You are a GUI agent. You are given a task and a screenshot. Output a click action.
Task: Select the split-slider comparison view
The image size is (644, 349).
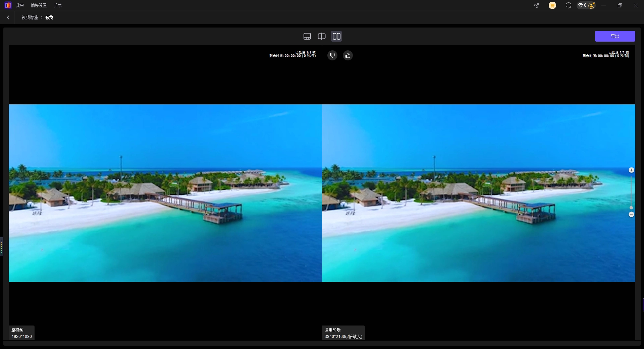click(322, 36)
